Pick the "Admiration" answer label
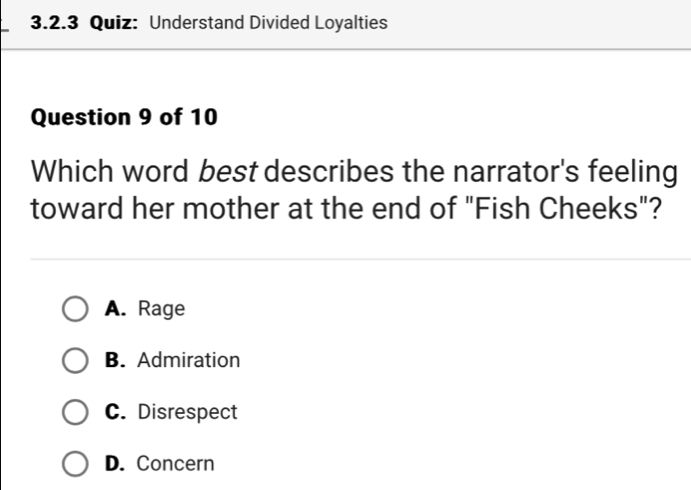Image resolution: width=691 pixels, height=490 pixels. [189, 360]
